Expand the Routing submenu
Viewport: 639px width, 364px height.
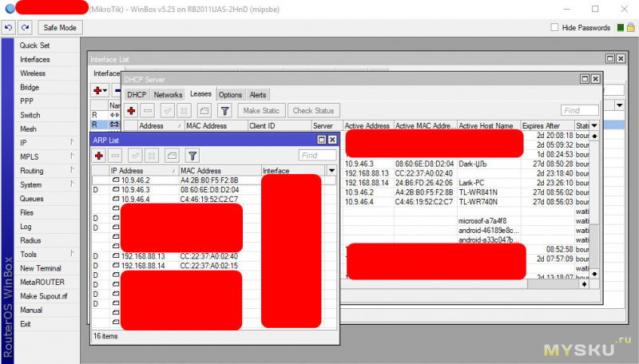point(49,171)
